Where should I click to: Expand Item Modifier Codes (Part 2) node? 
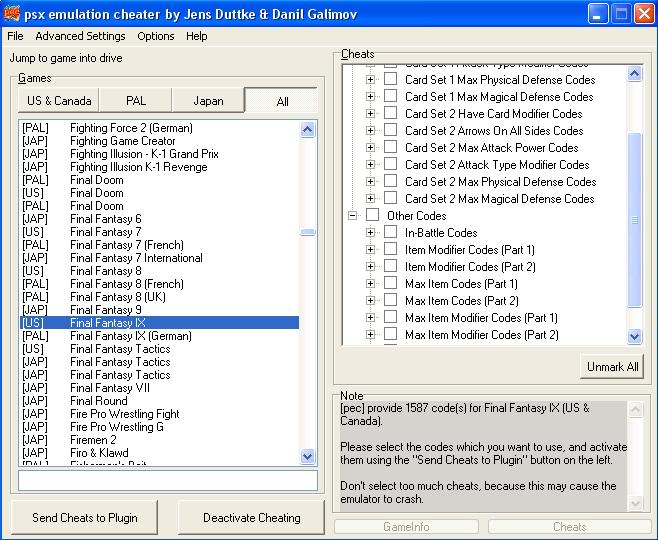(x=370, y=266)
